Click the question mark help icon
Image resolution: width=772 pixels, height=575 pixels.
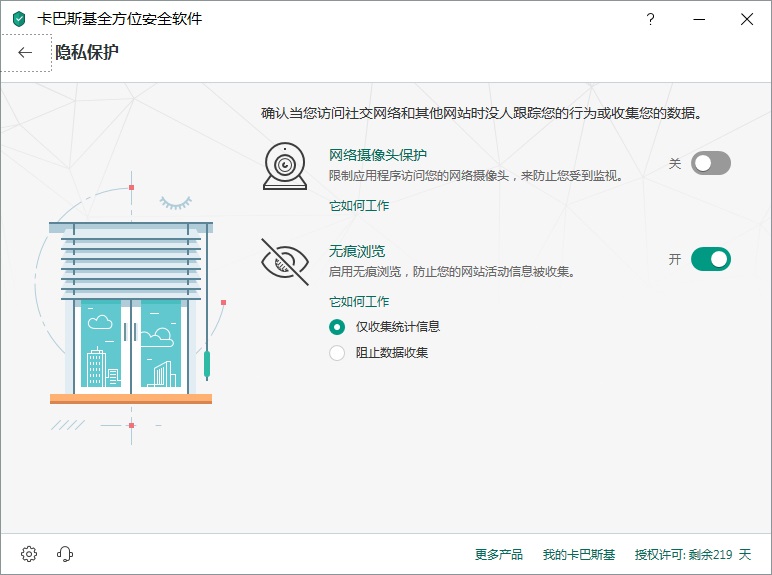[650, 19]
